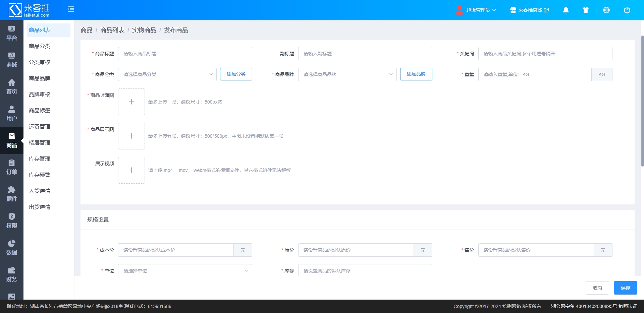The height and width of the screenshot is (313, 644).
Task: Open the 订单 orders sidebar section
Action: (x=12, y=167)
